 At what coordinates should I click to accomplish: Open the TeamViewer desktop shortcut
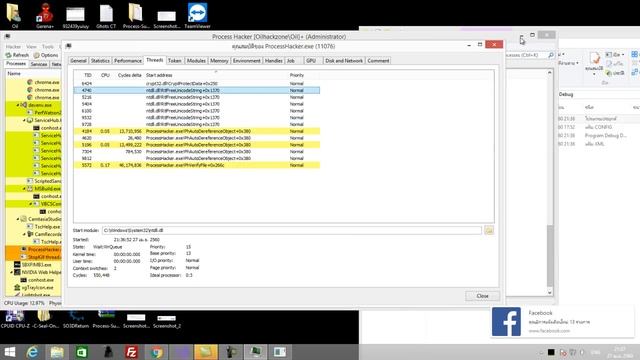pyautogui.click(x=197, y=16)
